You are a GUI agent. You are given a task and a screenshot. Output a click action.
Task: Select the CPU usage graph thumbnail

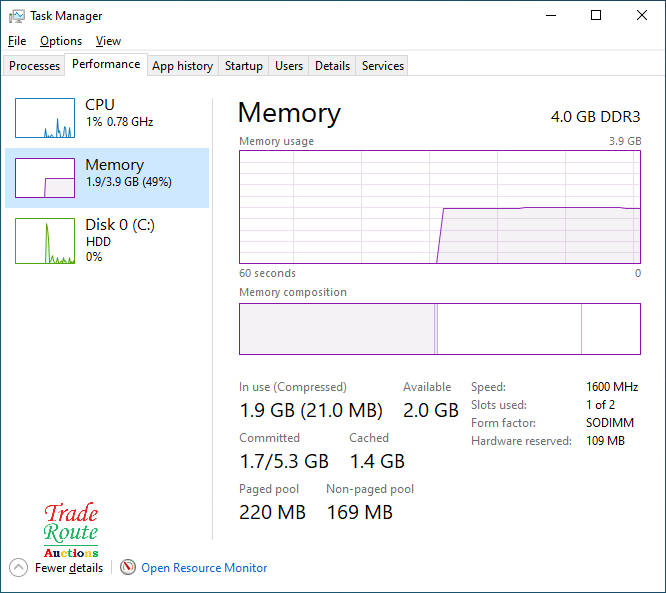click(x=45, y=118)
